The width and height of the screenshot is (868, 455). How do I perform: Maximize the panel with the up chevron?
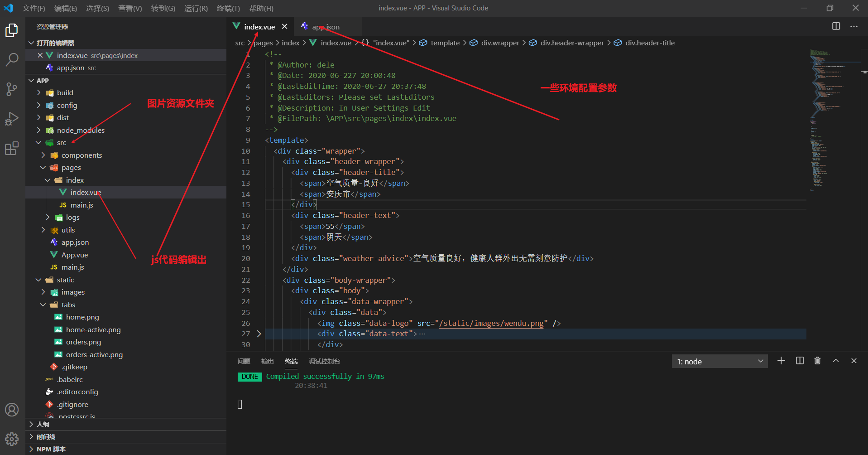click(x=836, y=361)
